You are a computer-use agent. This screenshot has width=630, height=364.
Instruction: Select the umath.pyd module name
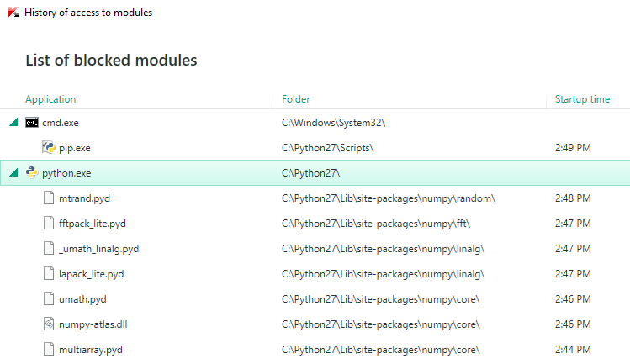(82, 299)
